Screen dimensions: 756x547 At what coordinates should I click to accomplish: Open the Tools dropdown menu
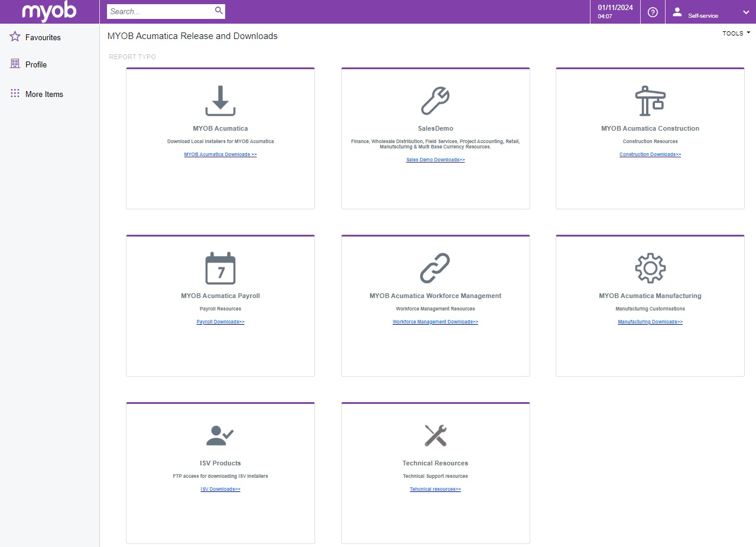tap(736, 33)
